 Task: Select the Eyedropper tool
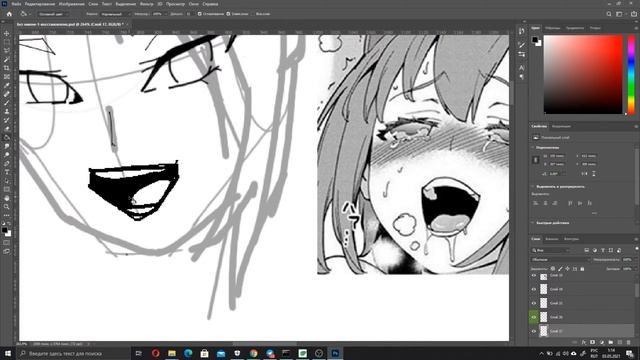coord(7,85)
